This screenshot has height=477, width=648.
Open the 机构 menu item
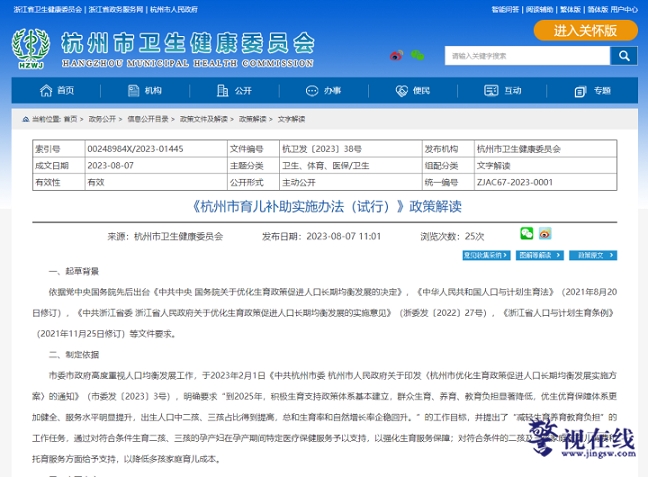pyautogui.click(x=153, y=91)
